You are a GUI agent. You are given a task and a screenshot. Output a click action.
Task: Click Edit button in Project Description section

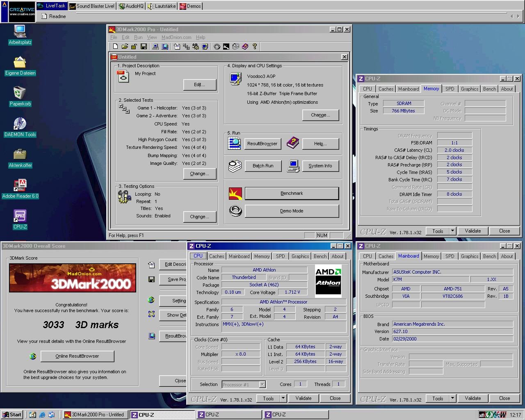click(199, 84)
